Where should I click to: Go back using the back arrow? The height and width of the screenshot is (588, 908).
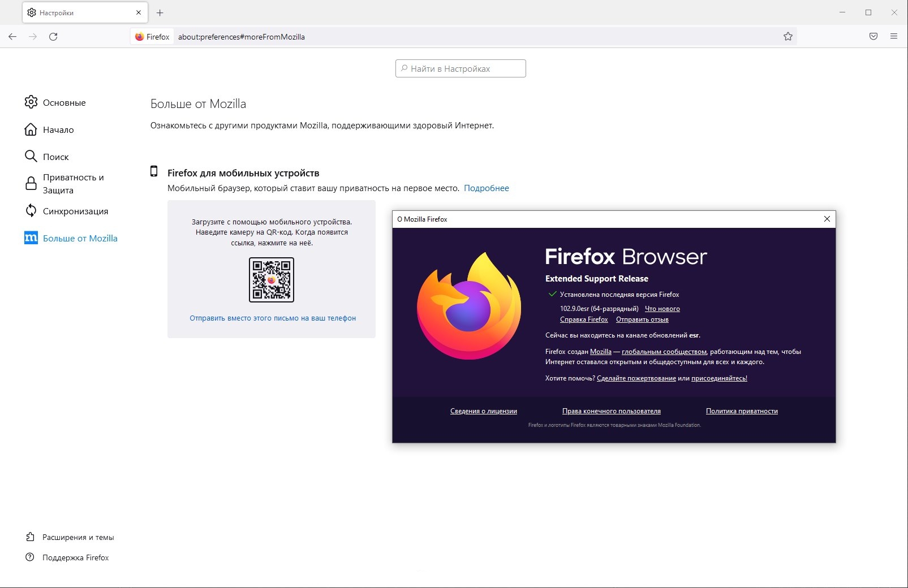click(12, 37)
